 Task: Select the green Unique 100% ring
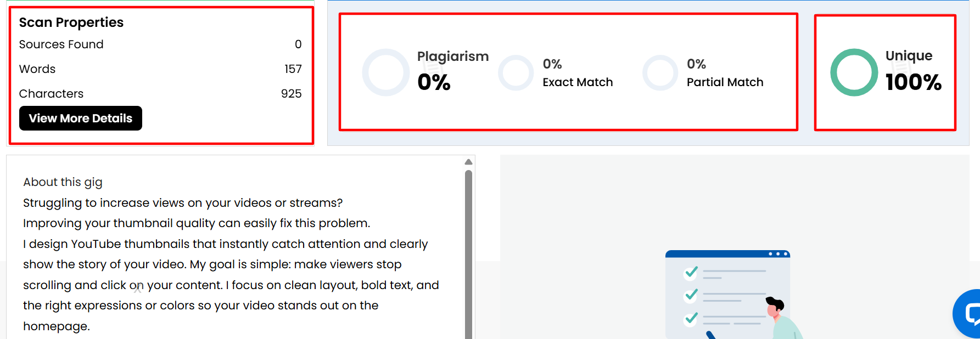click(854, 72)
